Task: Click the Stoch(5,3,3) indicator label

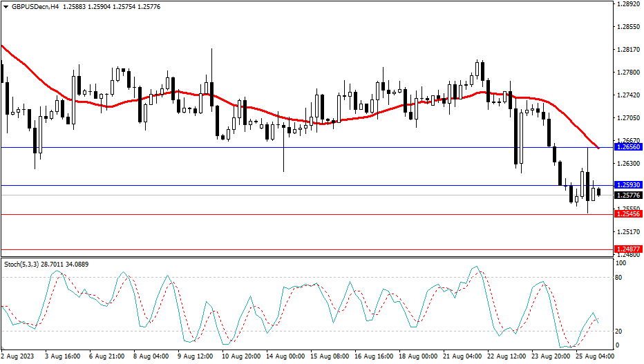Action: coord(22,264)
